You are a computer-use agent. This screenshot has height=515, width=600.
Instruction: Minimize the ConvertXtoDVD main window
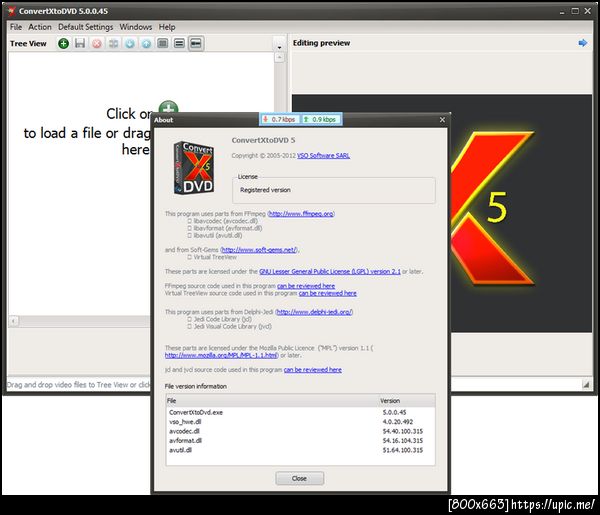(x=562, y=11)
